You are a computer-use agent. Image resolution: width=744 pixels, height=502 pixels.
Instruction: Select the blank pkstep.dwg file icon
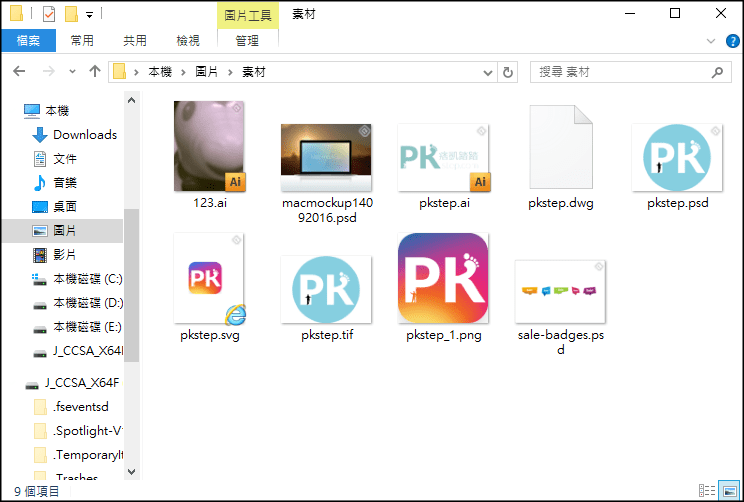point(560,147)
